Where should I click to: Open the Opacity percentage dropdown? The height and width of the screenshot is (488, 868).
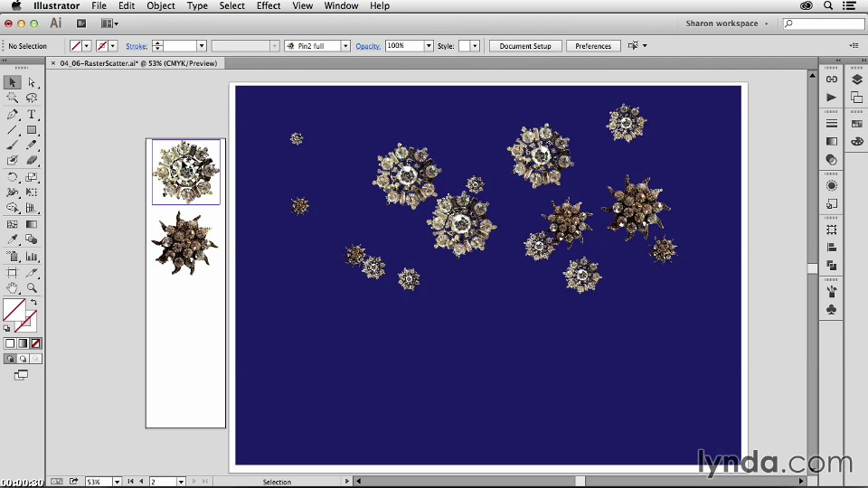[429, 46]
